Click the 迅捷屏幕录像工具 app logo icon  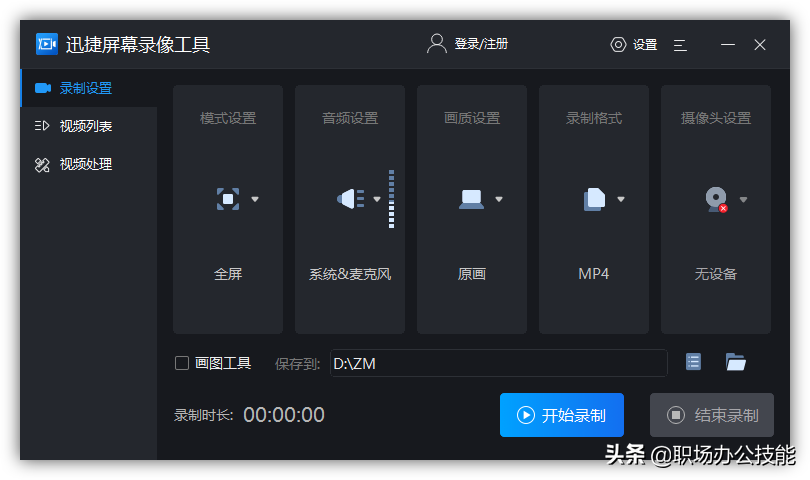46,44
